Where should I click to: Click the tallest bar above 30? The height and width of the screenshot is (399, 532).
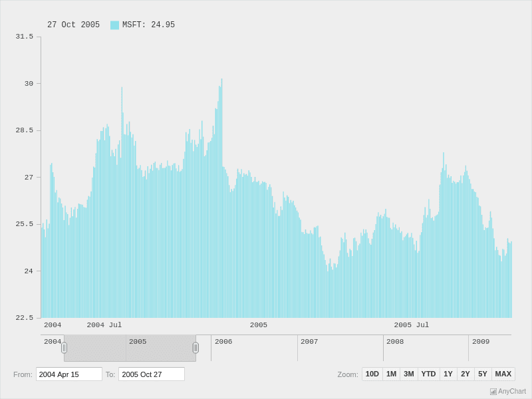pos(222,198)
